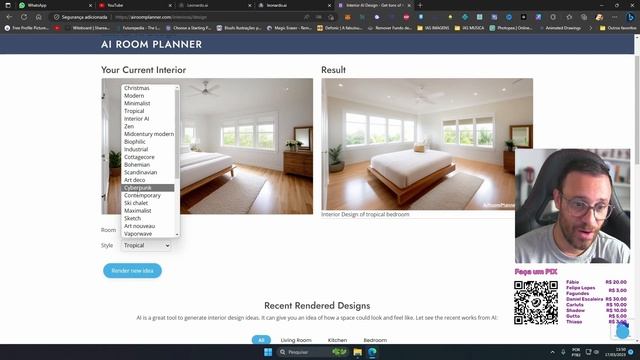Open browser settings and more menu
This screenshot has height=360, width=640.
coord(615,17)
